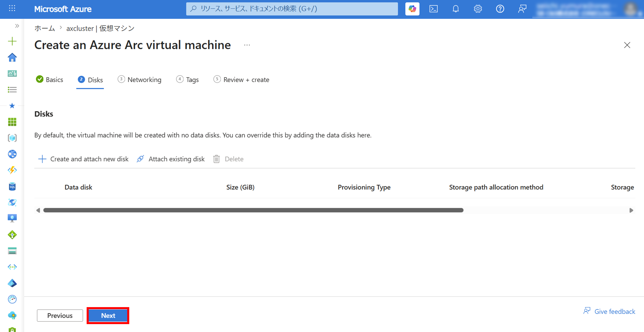Click the Provisioning Type column header
This screenshot has width=644, height=332.
pos(364,187)
